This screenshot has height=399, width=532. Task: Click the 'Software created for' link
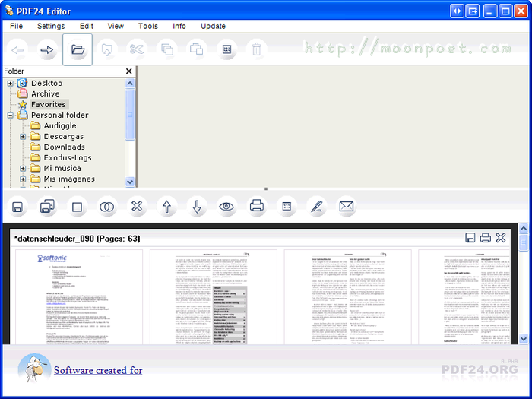[x=98, y=371]
